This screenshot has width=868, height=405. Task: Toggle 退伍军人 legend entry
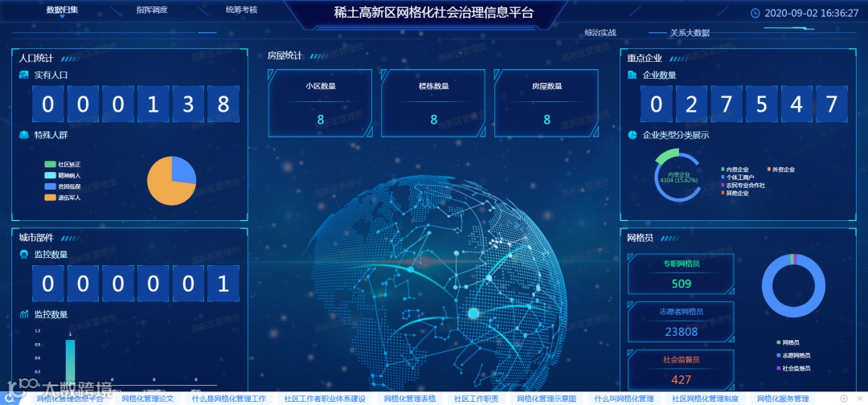pyautogui.click(x=63, y=198)
